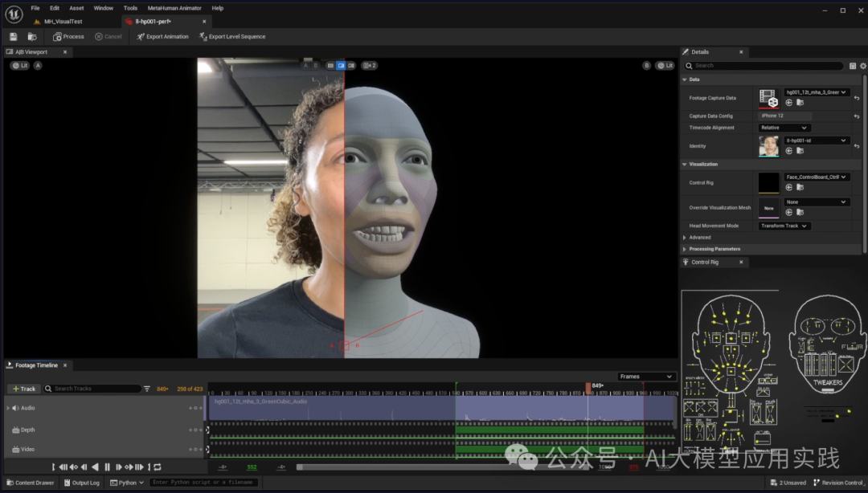
Task: Click the Content Drawer button
Action: coord(31,483)
